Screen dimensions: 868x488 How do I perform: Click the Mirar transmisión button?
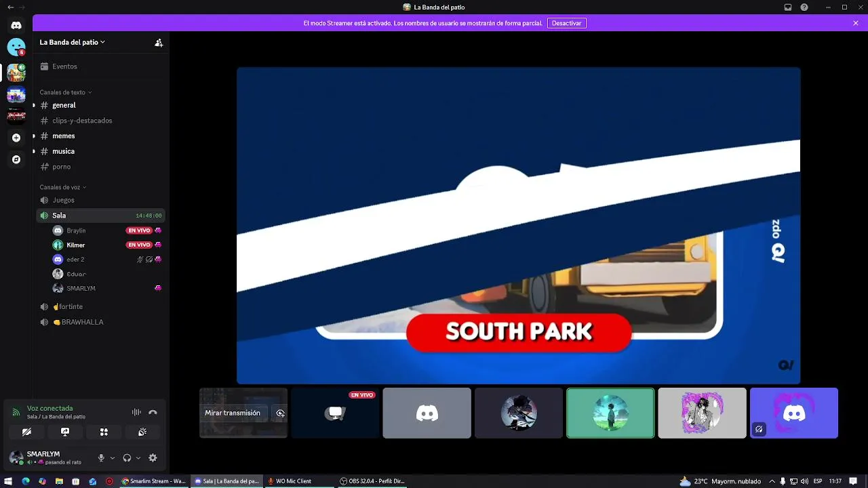(x=233, y=413)
